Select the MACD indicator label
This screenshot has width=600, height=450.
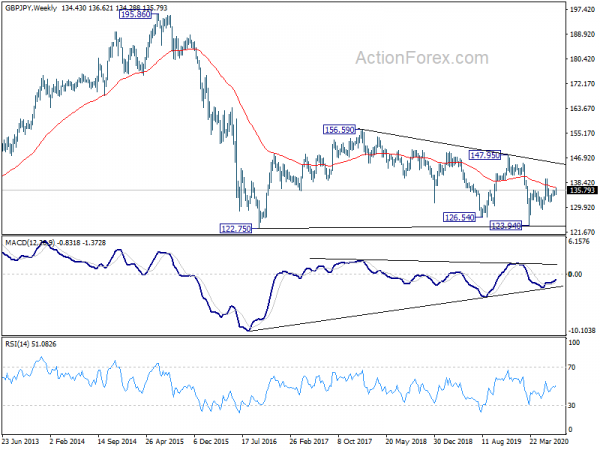(x=55, y=243)
